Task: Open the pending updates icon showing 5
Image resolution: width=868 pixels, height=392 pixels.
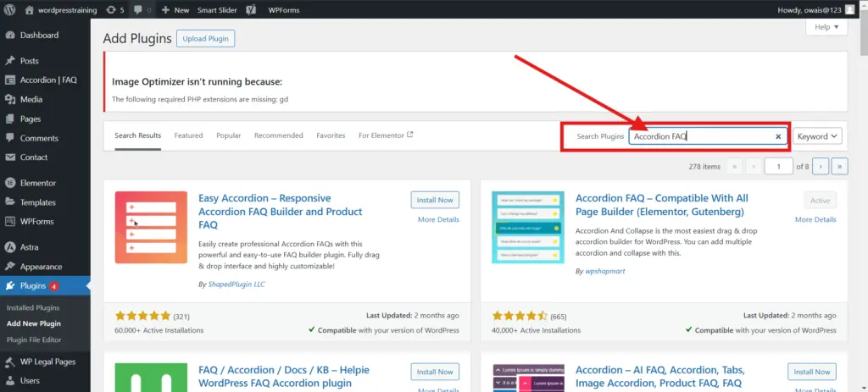Action: [x=114, y=10]
